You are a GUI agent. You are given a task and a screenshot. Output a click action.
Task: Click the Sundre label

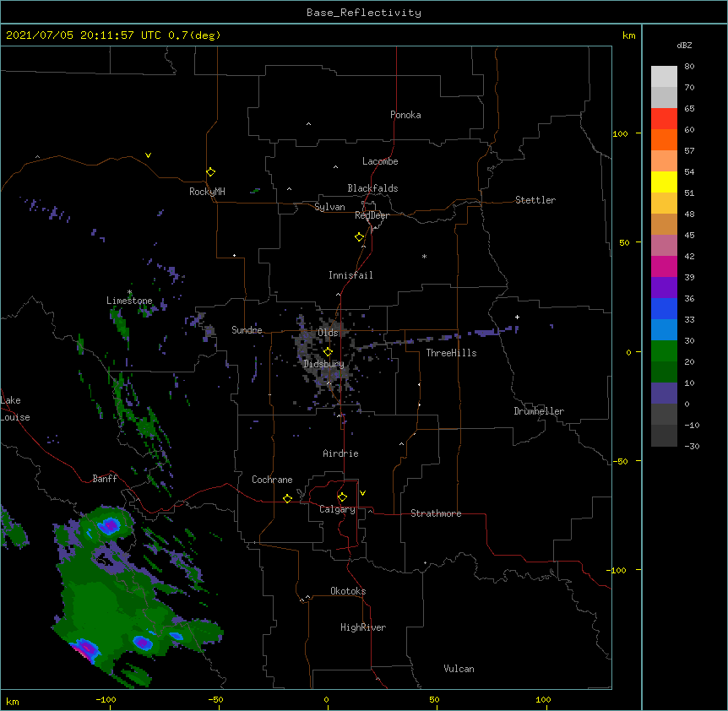click(x=247, y=330)
